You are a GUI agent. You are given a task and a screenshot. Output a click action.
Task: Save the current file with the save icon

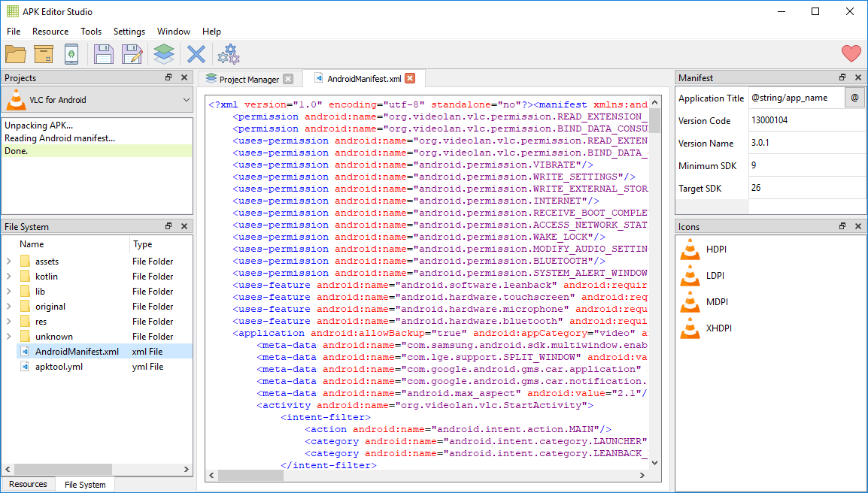103,53
